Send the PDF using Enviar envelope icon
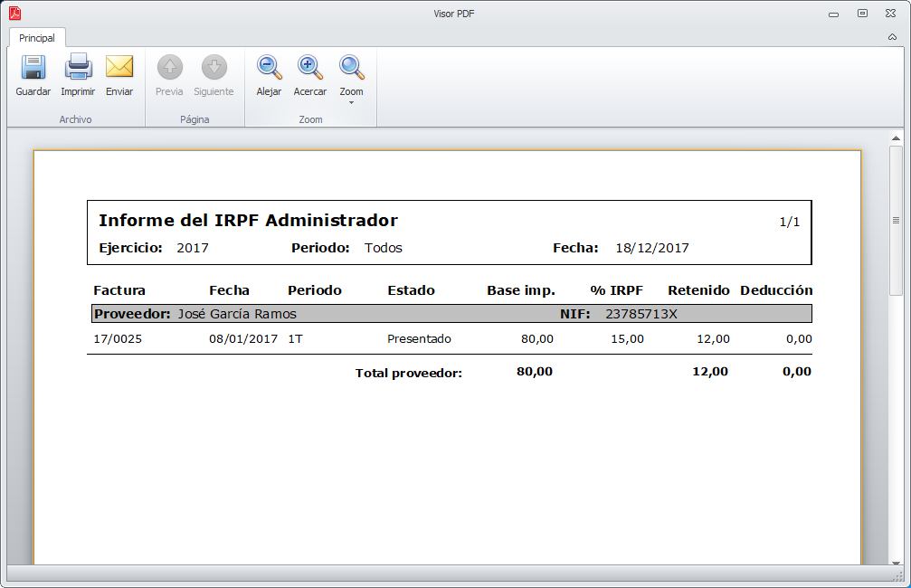Image resolution: width=911 pixels, height=588 pixels. pos(119,75)
